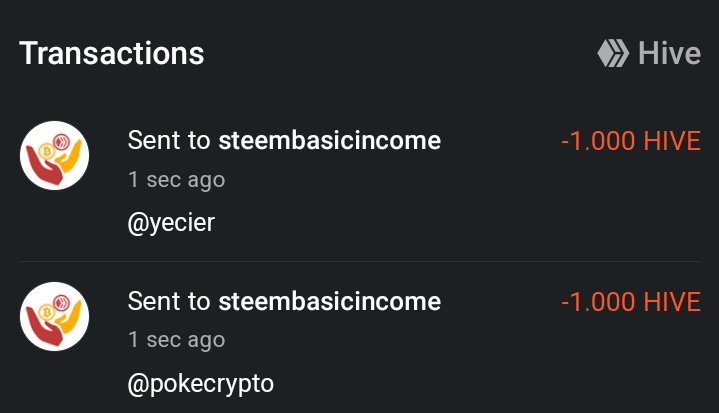Select the @pokecrypto memo text
The height and width of the screenshot is (413, 719).
click(200, 384)
